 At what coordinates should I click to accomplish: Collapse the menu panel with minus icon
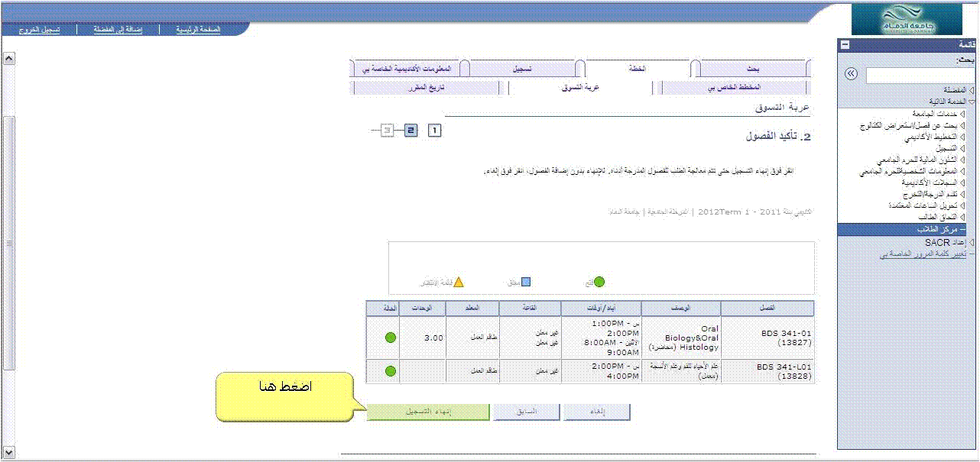(x=844, y=45)
